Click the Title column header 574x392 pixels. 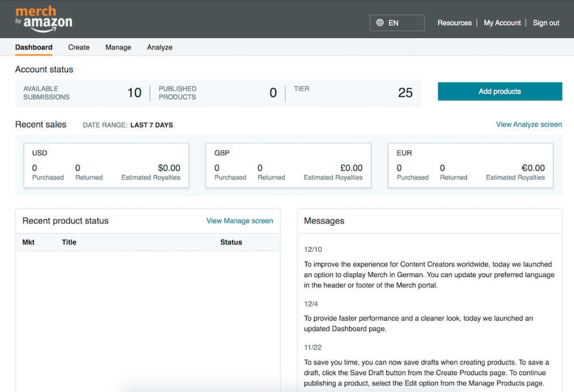69,242
